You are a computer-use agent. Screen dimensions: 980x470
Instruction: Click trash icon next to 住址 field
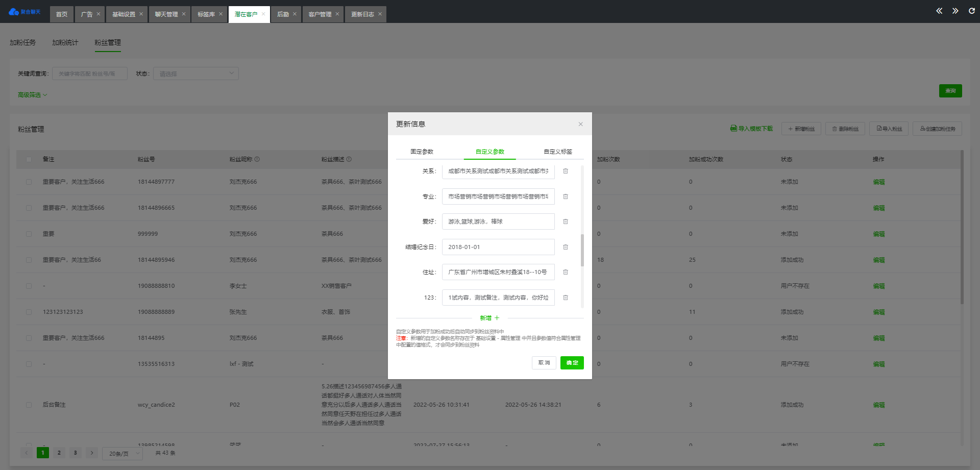[566, 272]
